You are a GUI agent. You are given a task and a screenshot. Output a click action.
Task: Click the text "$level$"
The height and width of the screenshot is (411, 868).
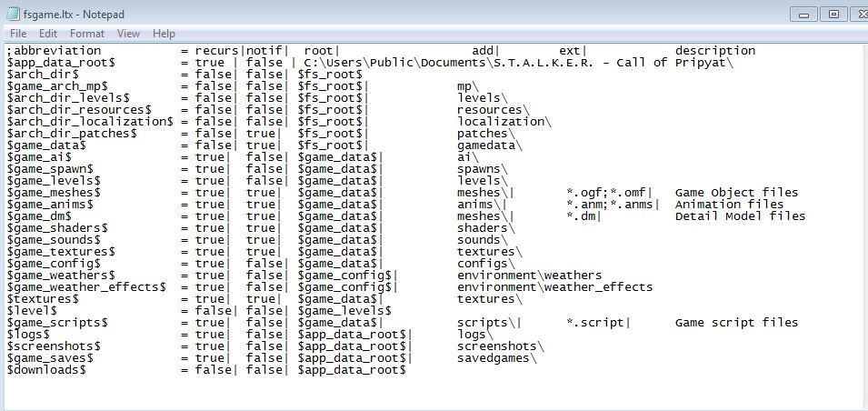(x=32, y=311)
